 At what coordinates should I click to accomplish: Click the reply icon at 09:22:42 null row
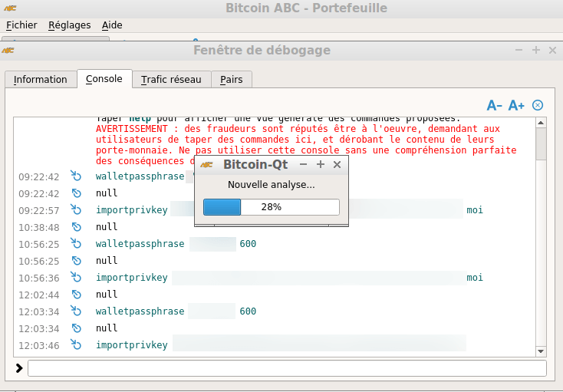click(x=76, y=193)
